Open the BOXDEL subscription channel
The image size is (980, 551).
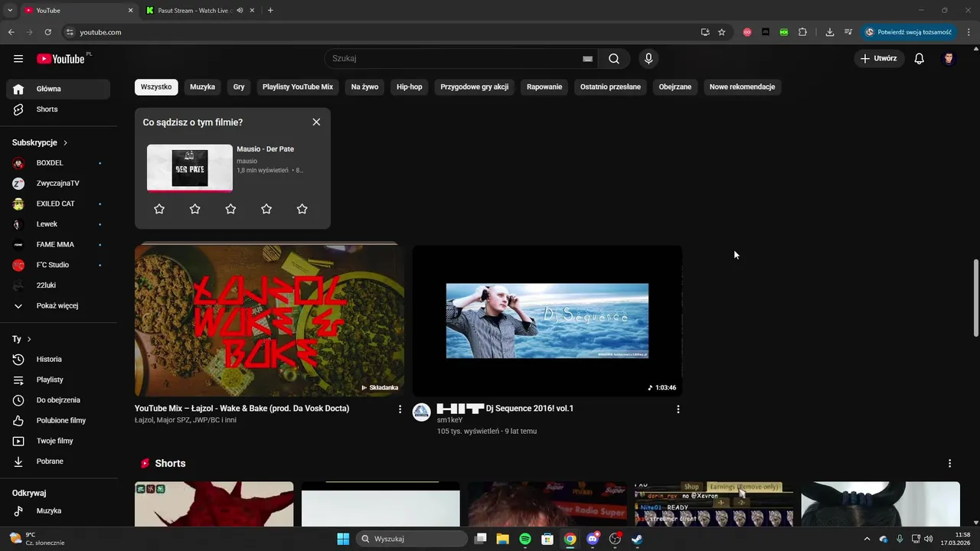(58, 163)
